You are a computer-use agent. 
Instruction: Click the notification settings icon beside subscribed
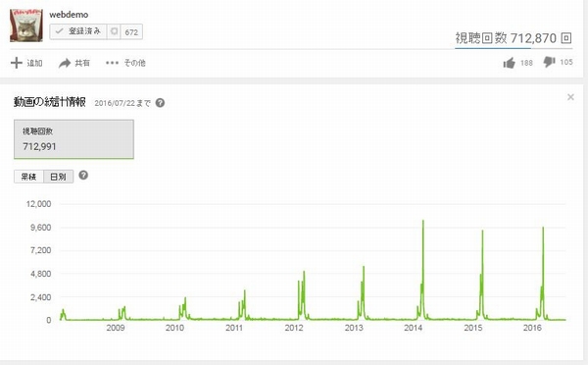(x=114, y=31)
